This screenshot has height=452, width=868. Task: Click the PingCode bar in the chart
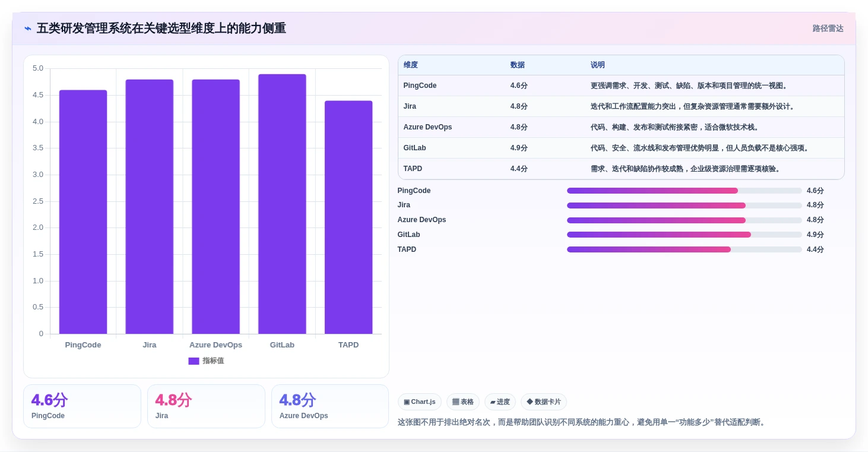[x=83, y=212]
